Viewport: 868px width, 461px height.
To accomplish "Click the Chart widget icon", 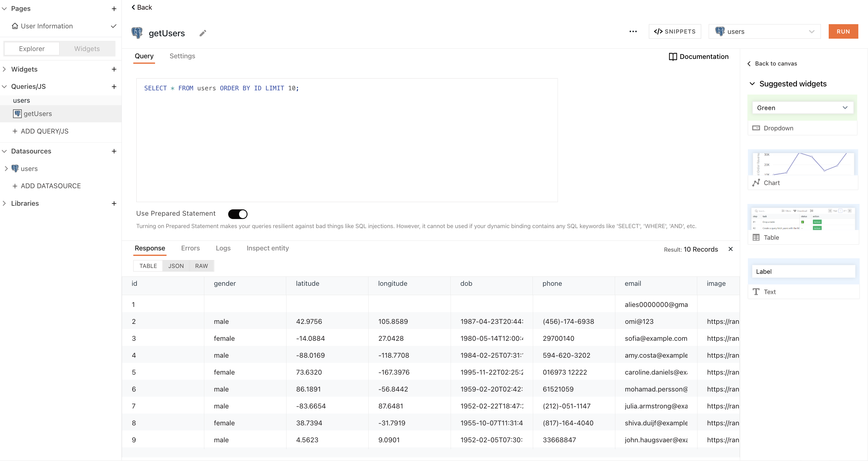I will (756, 182).
